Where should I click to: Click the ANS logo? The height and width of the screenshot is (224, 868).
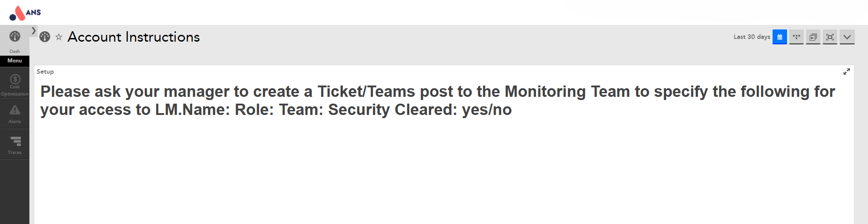[25, 13]
